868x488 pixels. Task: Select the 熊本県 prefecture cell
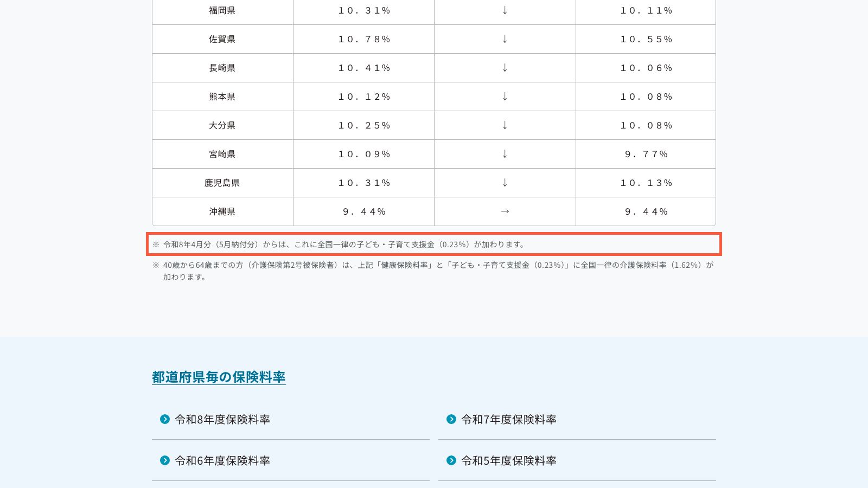(222, 97)
